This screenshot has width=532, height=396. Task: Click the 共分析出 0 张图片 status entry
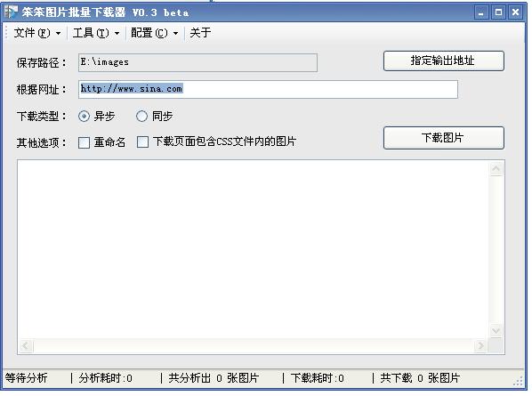[x=214, y=378]
